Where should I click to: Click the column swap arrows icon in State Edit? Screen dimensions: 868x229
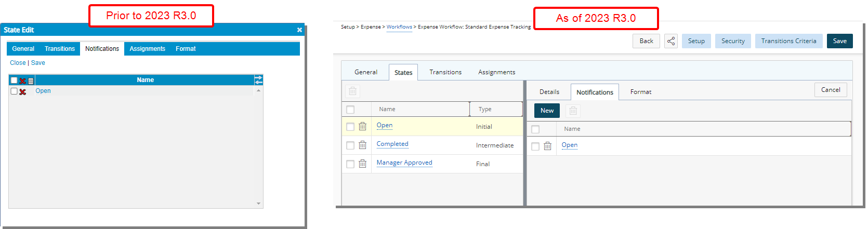[x=258, y=80]
